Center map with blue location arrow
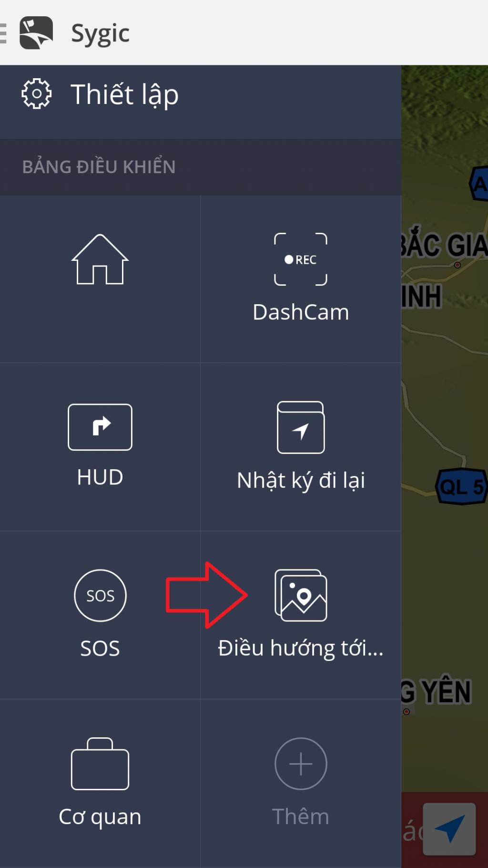488x868 pixels. (x=449, y=829)
